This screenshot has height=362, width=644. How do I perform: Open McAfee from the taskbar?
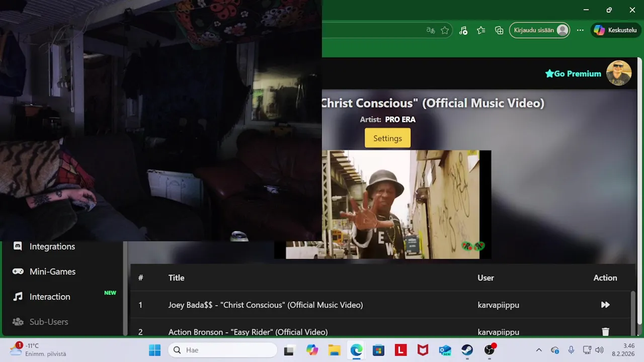(x=423, y=350)
